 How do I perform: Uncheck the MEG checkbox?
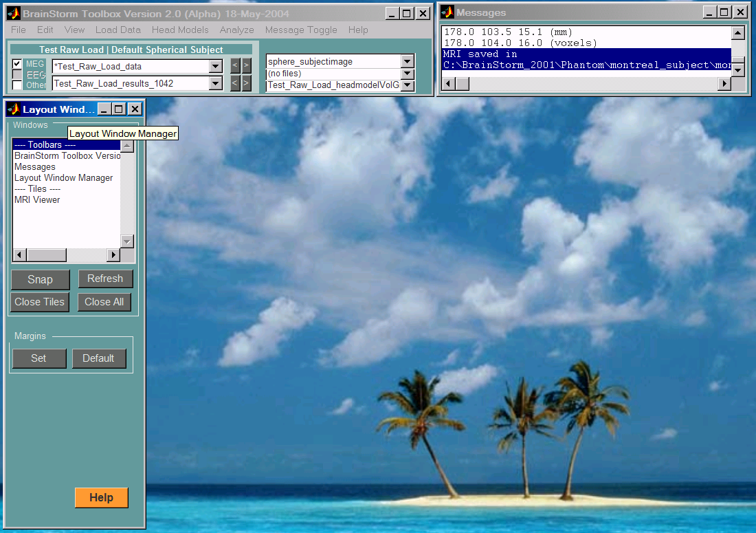[17, 64]
